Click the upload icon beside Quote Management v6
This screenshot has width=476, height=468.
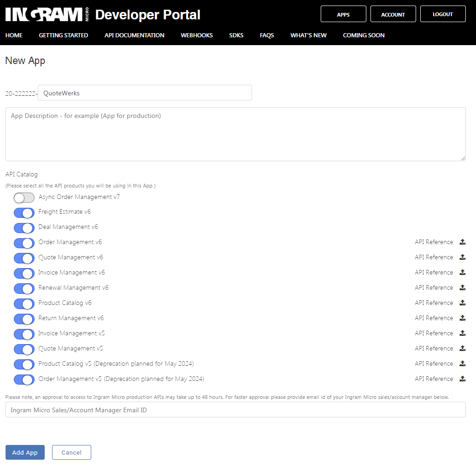coord(462,257)
